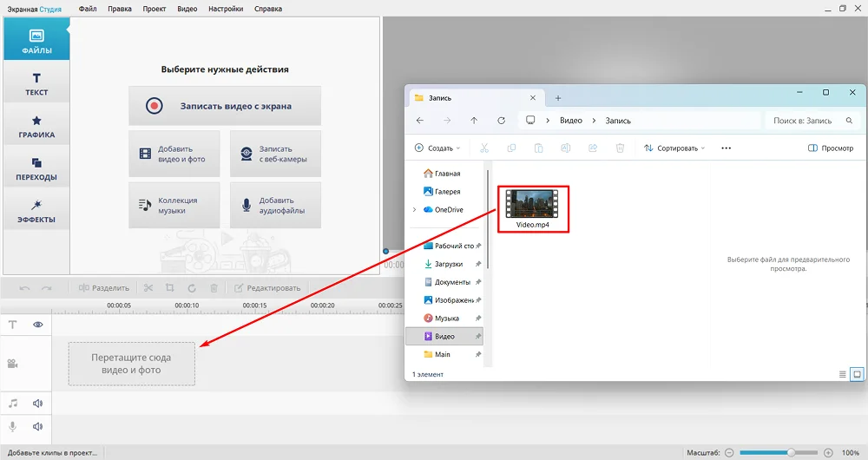Open the Создать dropdown in Explorer

[437, 148]
